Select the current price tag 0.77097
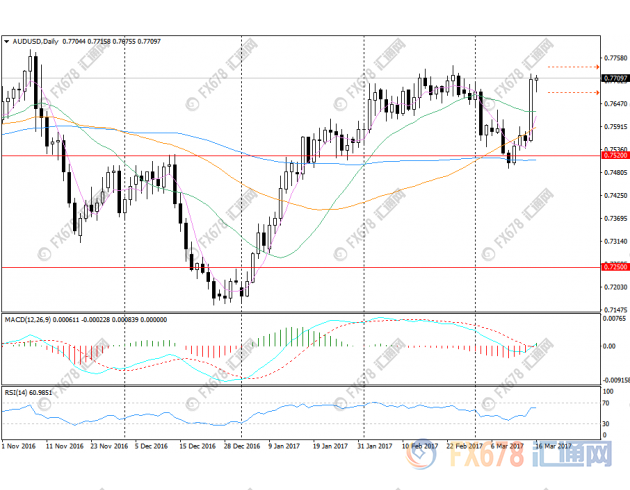 (615, 77)
